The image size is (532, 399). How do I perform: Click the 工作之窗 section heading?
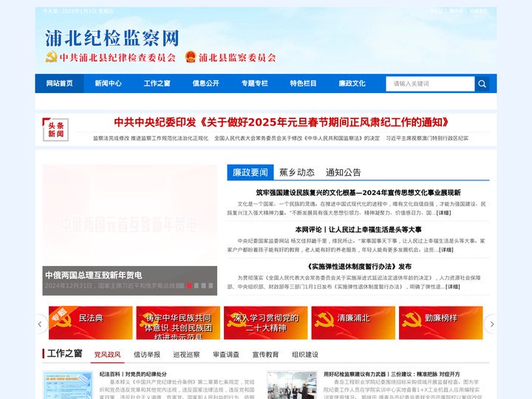pos(64,353)
